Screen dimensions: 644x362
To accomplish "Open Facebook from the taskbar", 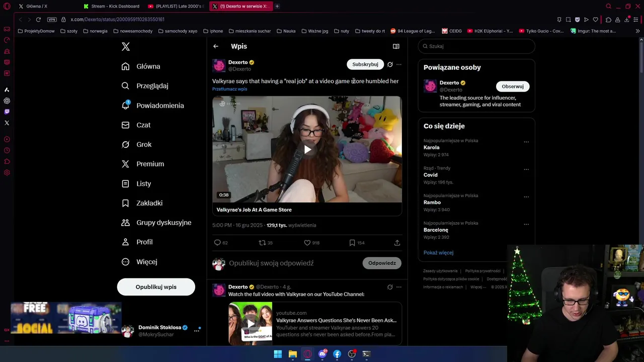I will point(337,354).
